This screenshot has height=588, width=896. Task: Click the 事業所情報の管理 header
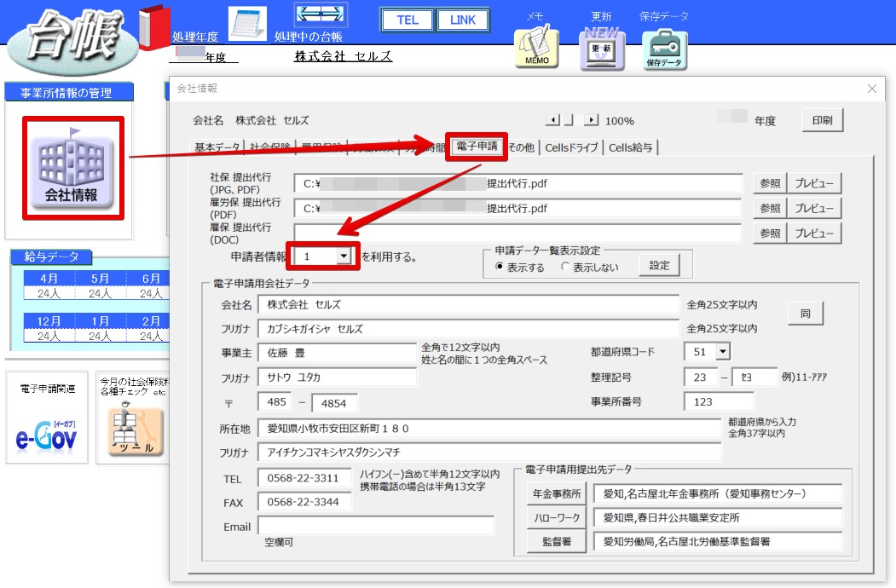click(69, 92)
